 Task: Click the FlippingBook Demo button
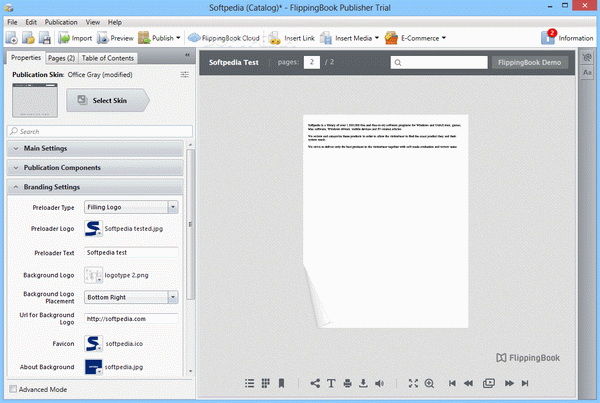(530, 62)
